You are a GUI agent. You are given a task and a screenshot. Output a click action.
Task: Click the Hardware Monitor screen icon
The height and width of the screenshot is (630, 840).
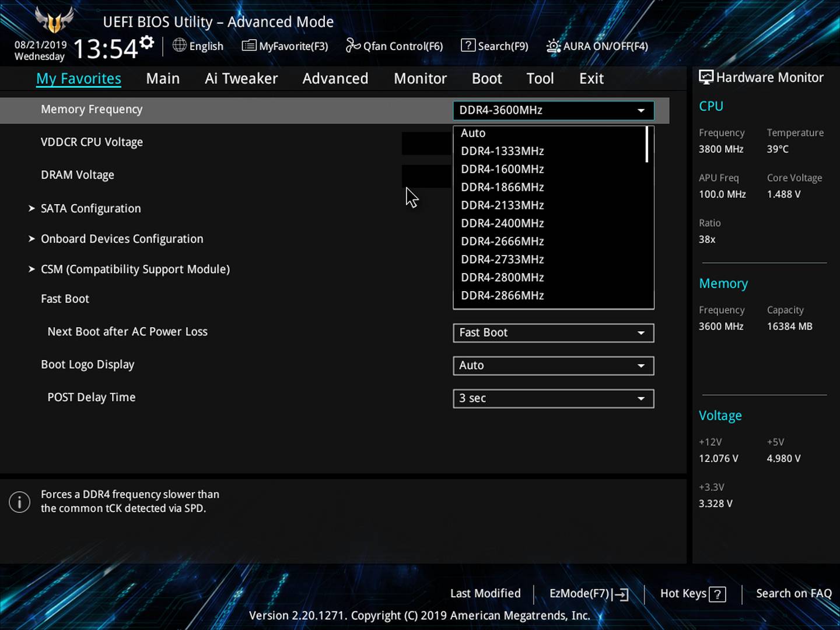pos(706,77)
